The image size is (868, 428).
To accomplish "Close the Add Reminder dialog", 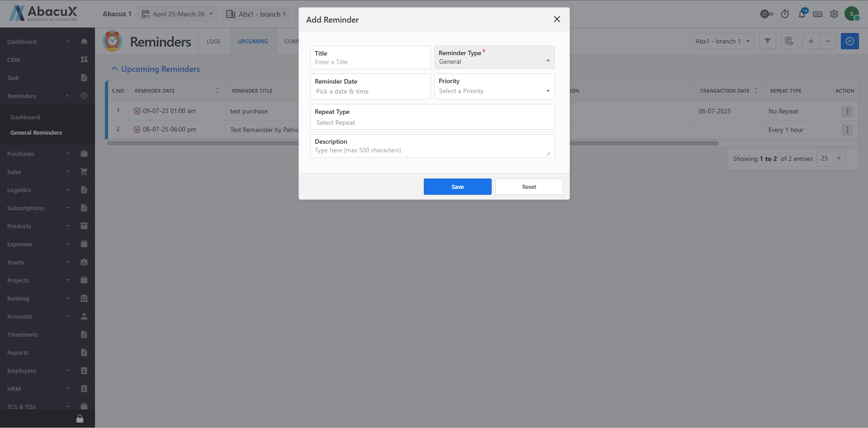I will (557, 19).
